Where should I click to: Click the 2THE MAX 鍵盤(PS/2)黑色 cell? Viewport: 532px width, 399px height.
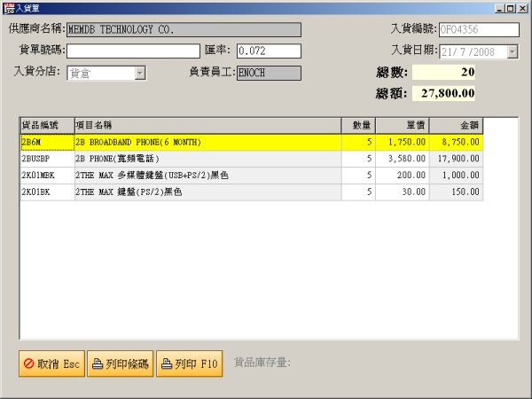click(208, 192)
